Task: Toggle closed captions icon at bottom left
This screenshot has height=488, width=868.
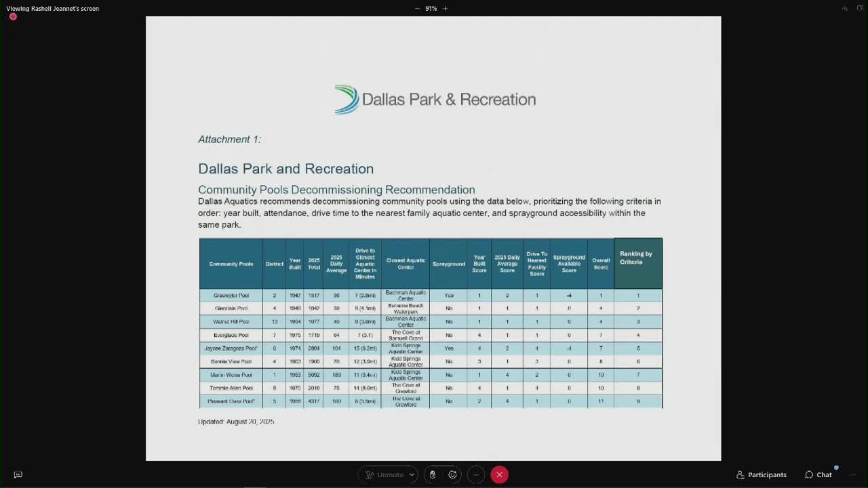Action: [x=18, y=474]
